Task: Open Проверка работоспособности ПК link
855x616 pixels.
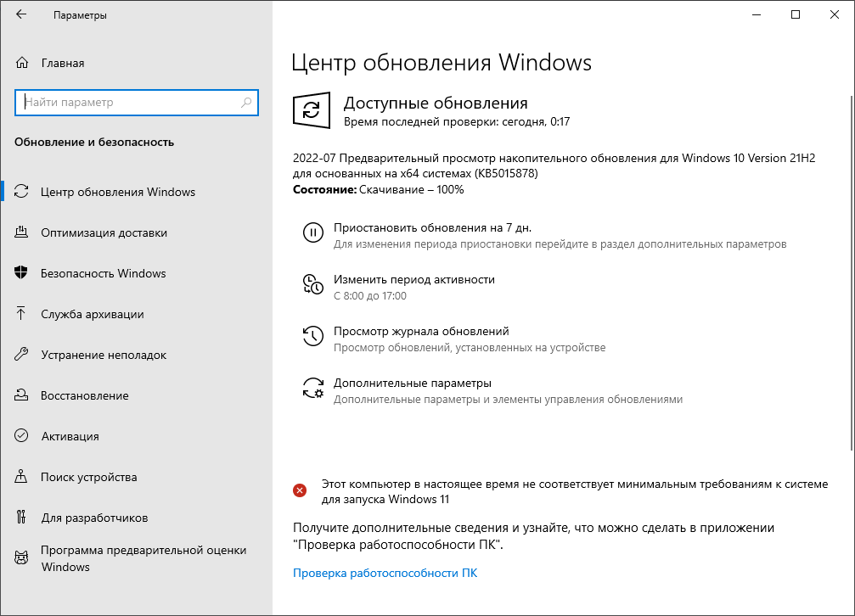Action: pyautogui.click(x=385, y=573)
